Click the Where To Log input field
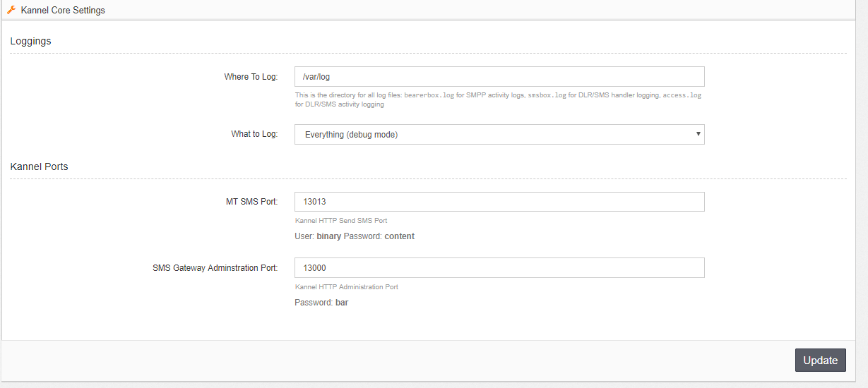Screen dimensions: 868x388 pos(499,76)
